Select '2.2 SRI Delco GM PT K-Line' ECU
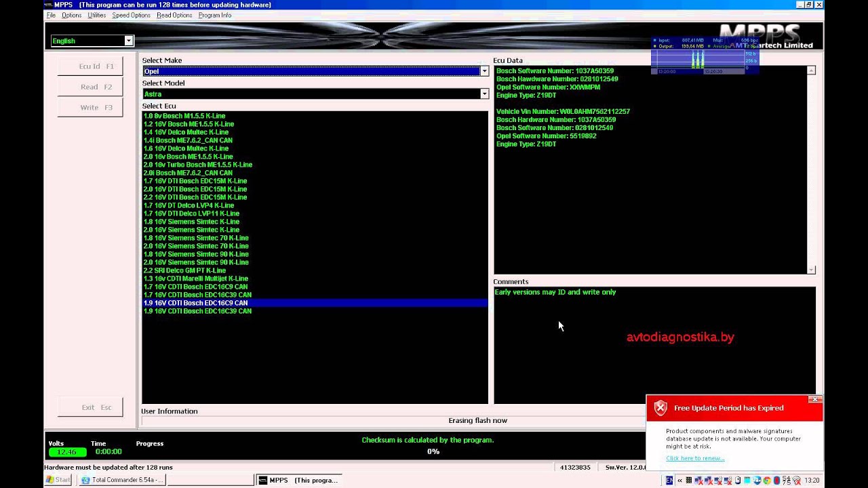This screenshot has height=488, width=868. [184, 270]
